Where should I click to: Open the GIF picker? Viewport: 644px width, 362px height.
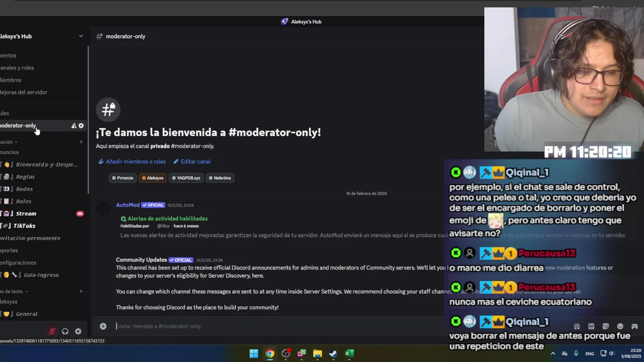(x=591, y=326)
